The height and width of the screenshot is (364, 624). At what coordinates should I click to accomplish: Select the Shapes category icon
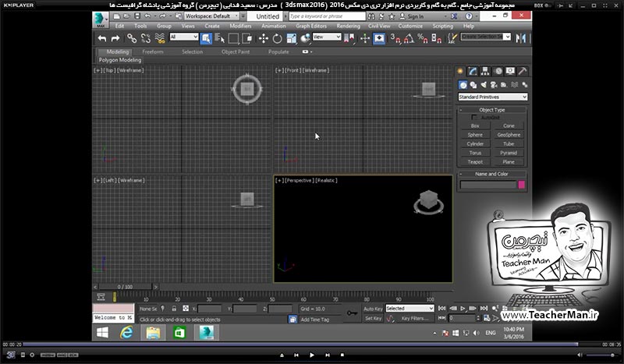pos(473,85)
